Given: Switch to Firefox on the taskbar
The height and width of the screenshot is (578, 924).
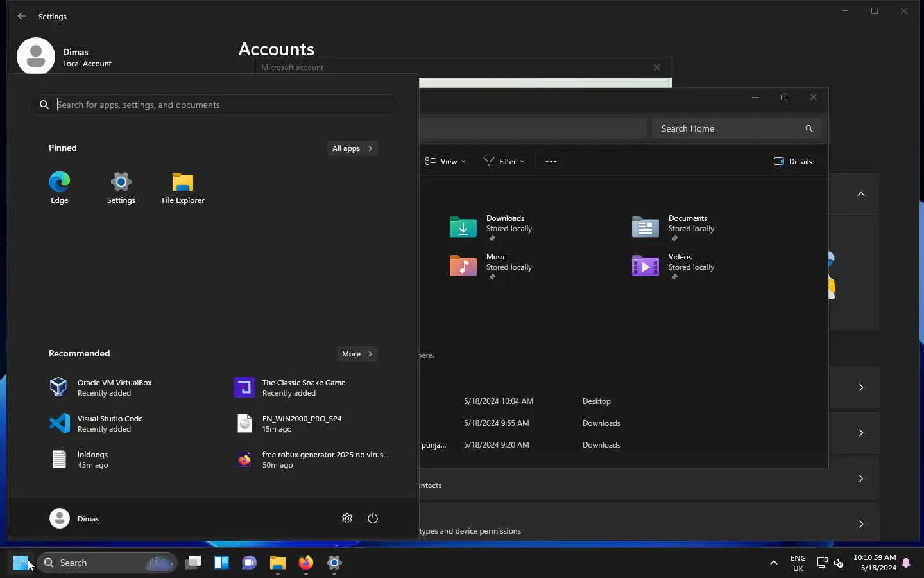Looking at the screenshot, I should pos(306,563).
